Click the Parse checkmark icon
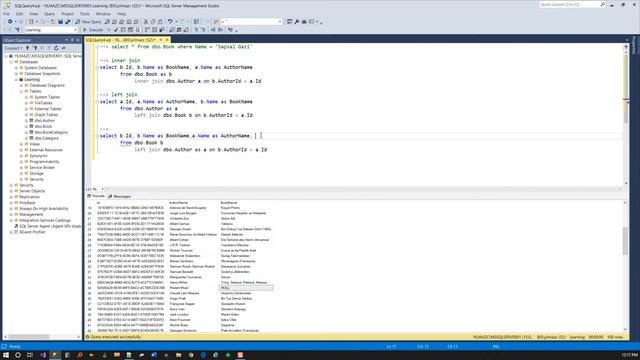The height and width of the screenshot is (360, 640). 116,30
